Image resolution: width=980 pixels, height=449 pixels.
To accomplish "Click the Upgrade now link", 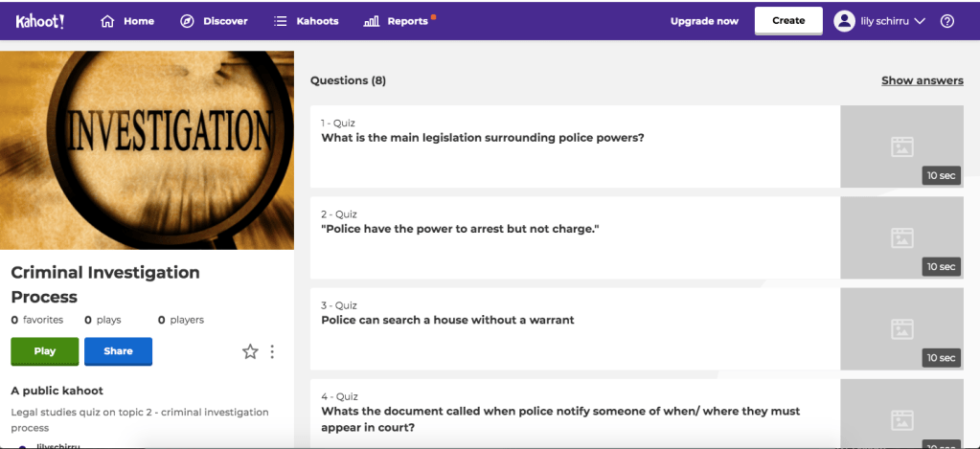I will [704, 21].
